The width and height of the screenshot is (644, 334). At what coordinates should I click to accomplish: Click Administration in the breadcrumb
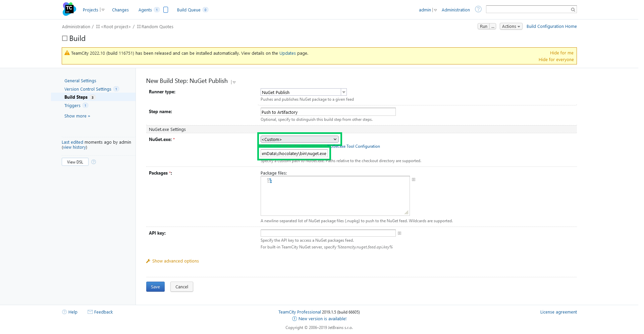pos(76,27)
